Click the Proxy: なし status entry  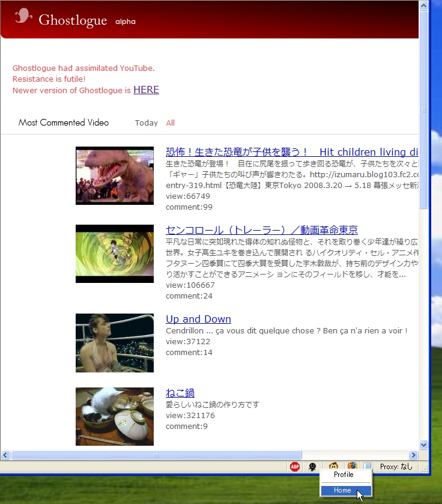(396, 467)
